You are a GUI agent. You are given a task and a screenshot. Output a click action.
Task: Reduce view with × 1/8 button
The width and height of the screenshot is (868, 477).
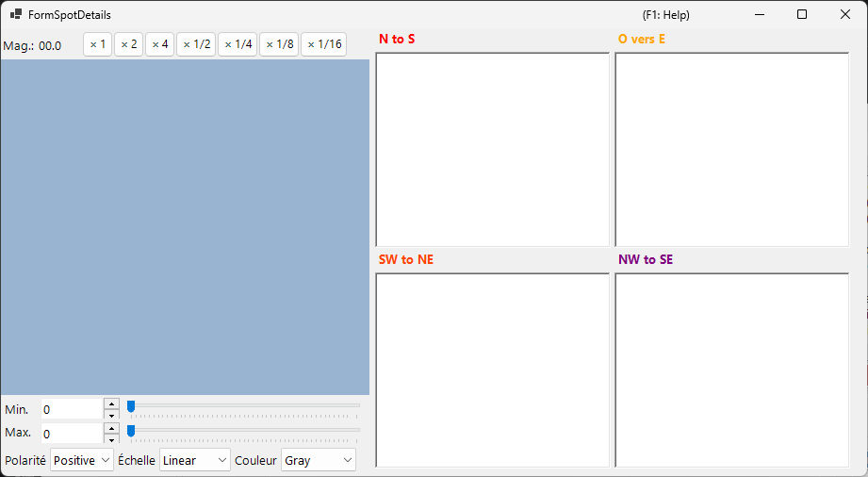point(279,44)
